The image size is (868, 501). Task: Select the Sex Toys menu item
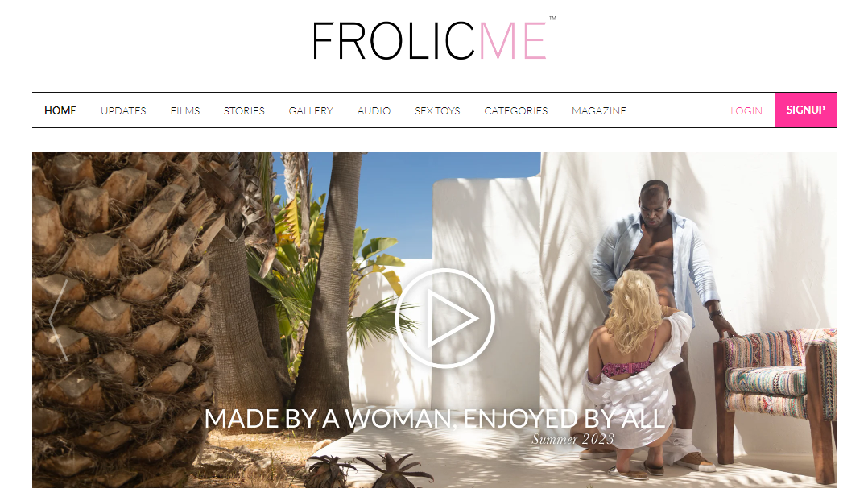click(x=437, y=110)
